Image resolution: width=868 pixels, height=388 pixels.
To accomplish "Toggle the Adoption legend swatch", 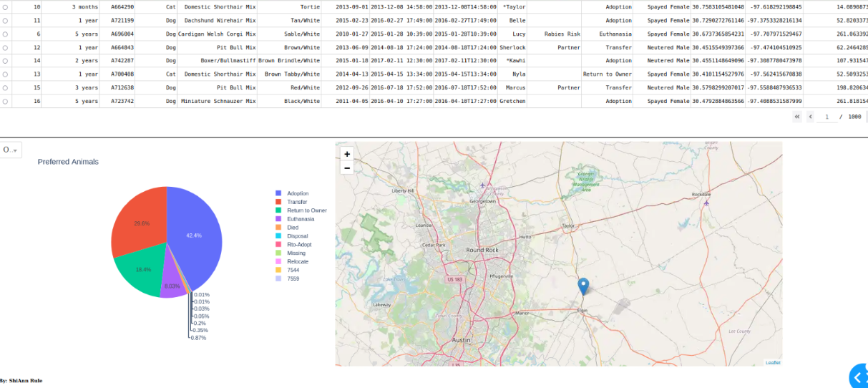I will 279,193.
